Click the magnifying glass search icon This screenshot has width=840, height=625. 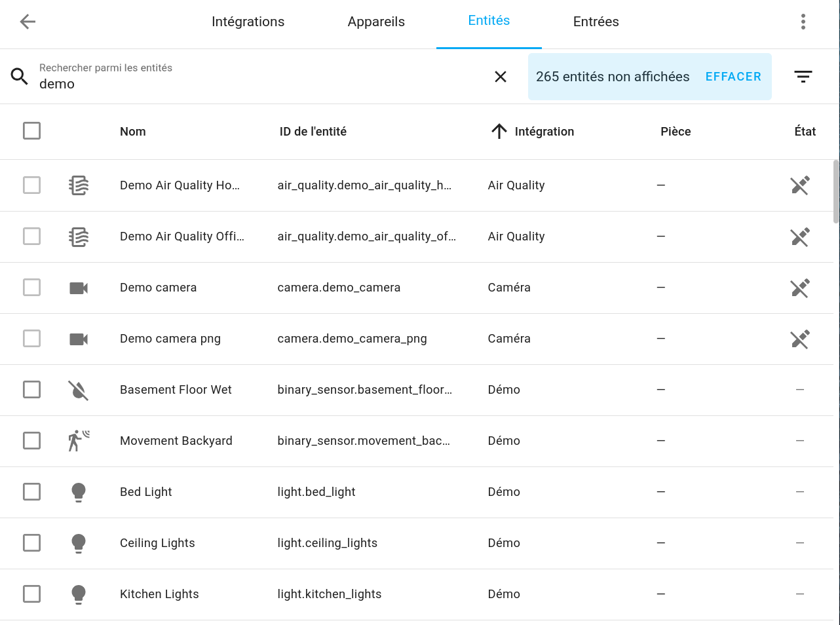[20, 77]
